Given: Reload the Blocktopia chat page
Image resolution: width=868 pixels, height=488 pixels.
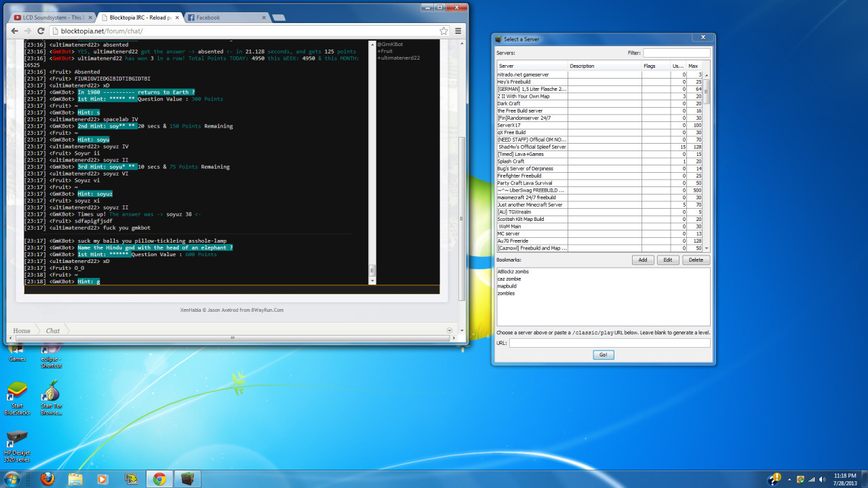Looking at the screenshot, I should pos(41,31).
